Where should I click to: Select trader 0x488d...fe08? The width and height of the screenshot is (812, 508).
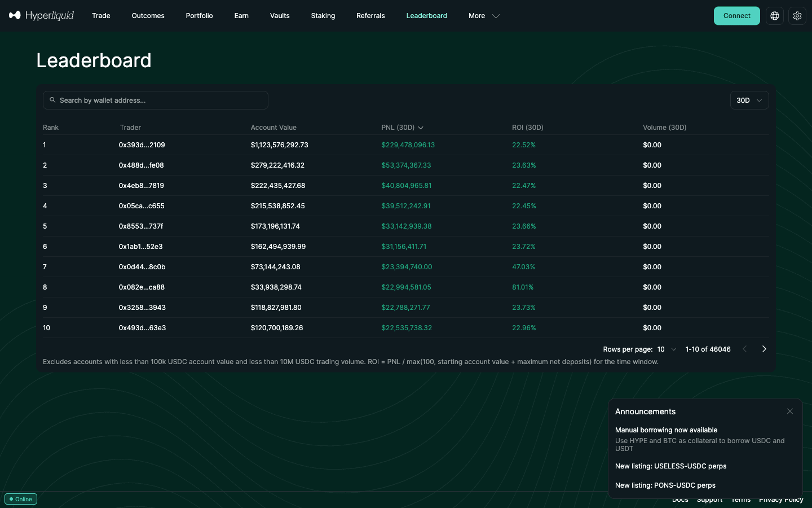coord(141,165)
